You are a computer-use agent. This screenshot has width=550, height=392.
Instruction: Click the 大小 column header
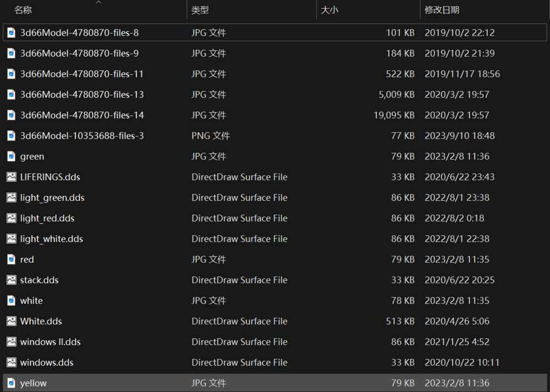click(x=329, y=10)
